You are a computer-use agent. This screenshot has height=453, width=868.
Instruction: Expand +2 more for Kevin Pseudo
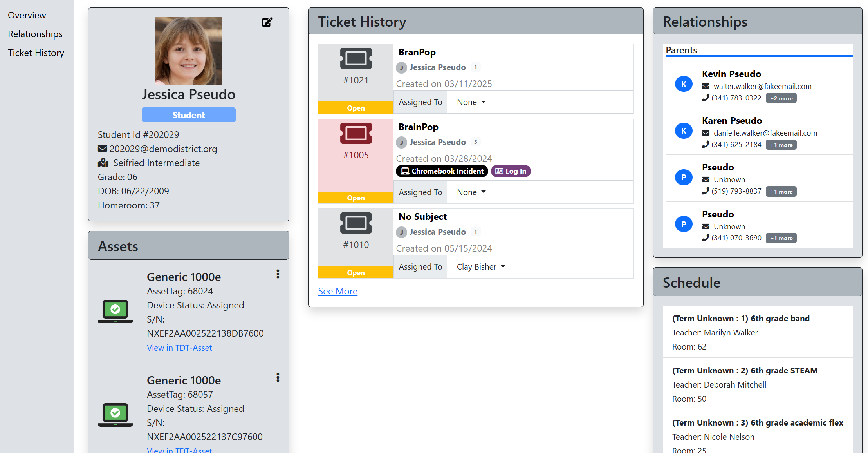[x=781, y=98]
